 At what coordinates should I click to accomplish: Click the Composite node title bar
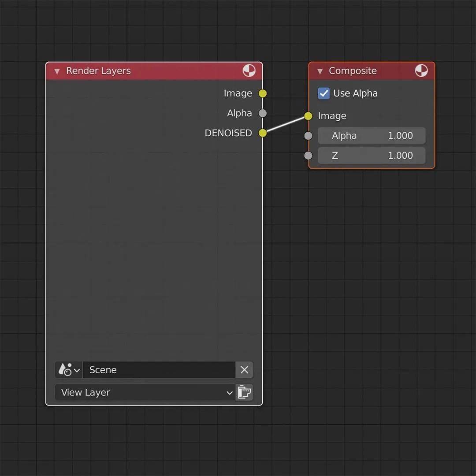coord(366,71)
